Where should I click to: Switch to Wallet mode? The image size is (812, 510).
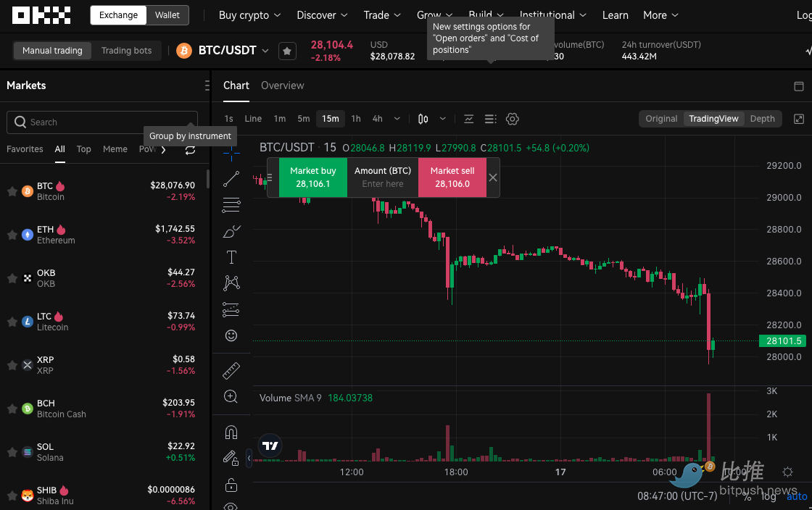click(x=167, y=15)
